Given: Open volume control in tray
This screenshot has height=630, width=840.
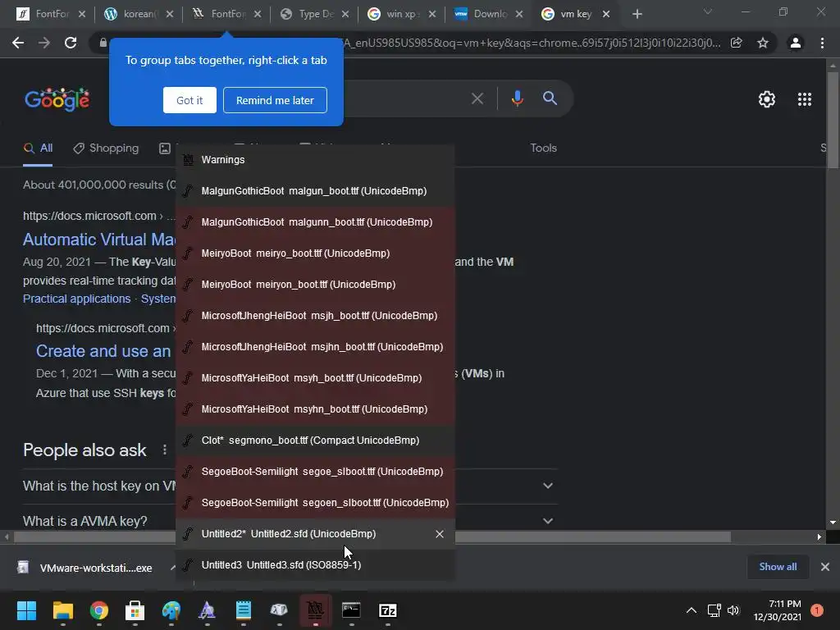Looking at the screenshot, I should point(733,610).
